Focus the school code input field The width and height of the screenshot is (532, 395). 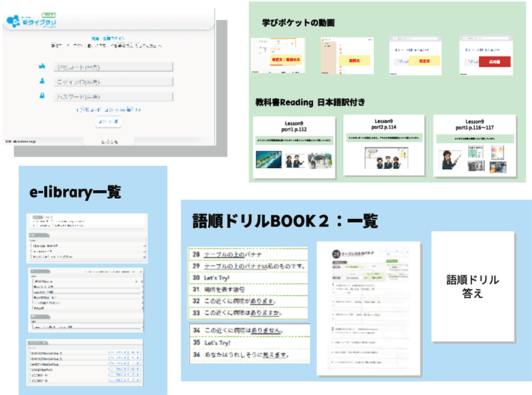pyautogui.click(x=114, y=66)
